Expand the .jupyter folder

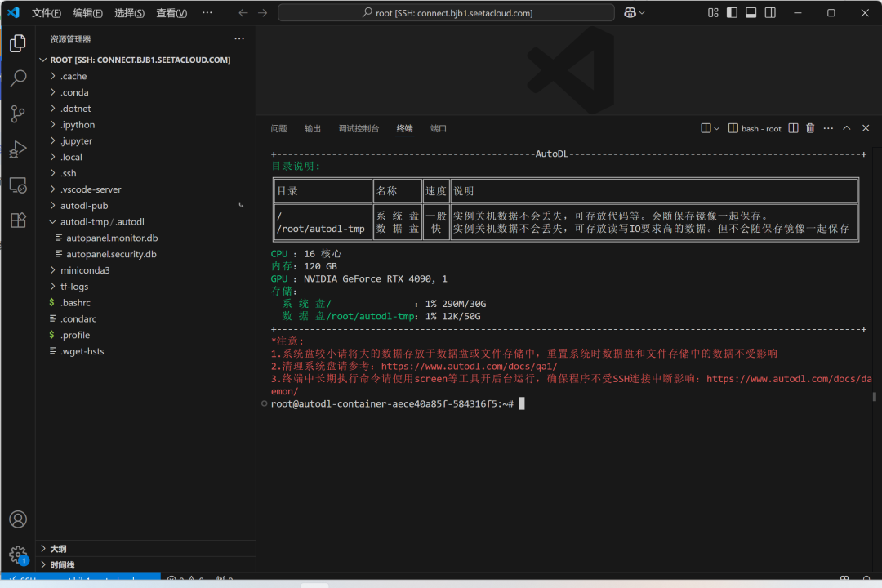[x=146, y=140]
